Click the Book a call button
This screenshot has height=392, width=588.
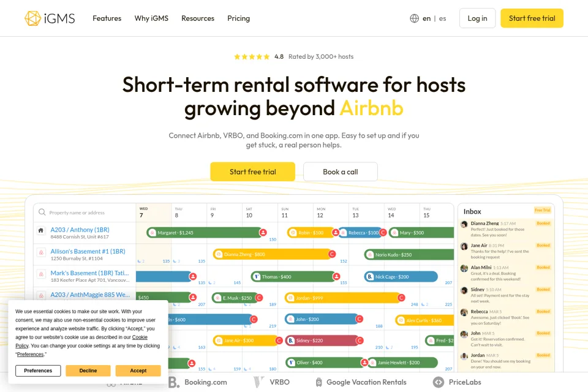point(341,171)
